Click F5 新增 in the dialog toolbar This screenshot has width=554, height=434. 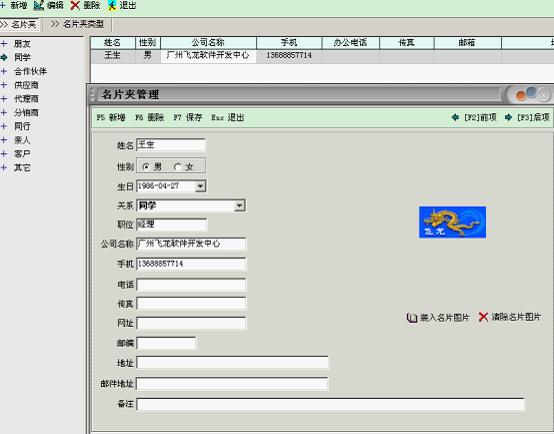click(x=111, y=117)
